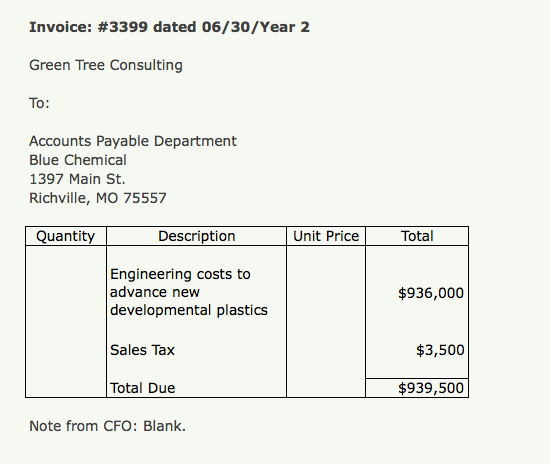
Task: Click the $936,000 amount
Action: click(431, 293)
